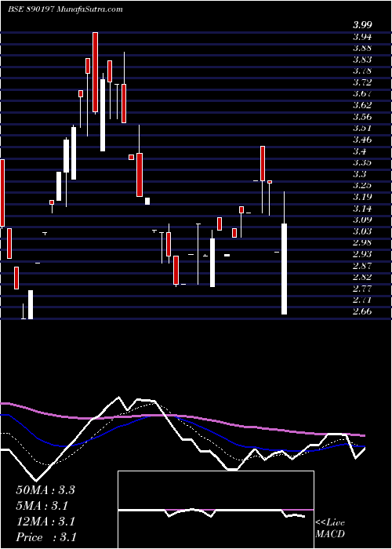Viewport: 392px width, 549px height.
Task: Click the 3.78 price axis label
Action: coord(362,71)
